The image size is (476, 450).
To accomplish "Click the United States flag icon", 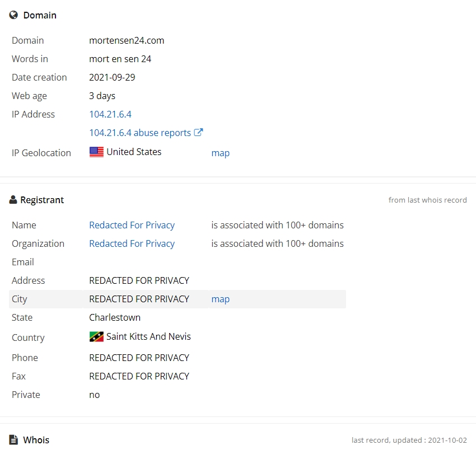I will coord(96,152).
